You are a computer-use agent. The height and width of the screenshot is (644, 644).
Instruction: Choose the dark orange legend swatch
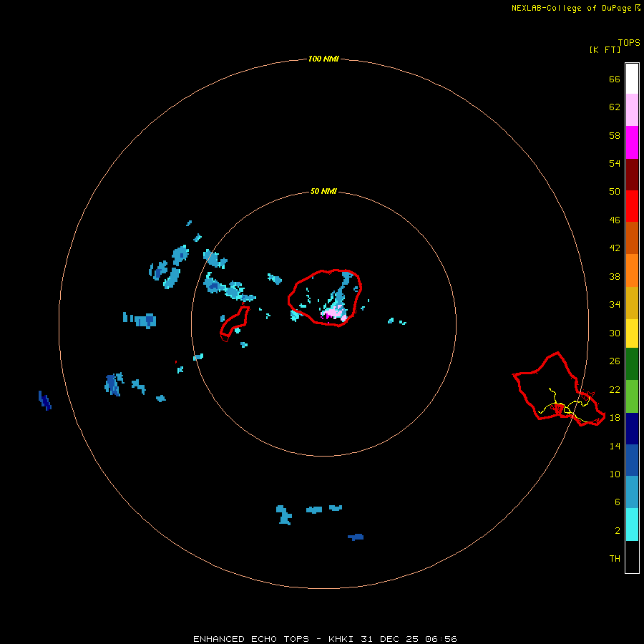pos(632,238)
